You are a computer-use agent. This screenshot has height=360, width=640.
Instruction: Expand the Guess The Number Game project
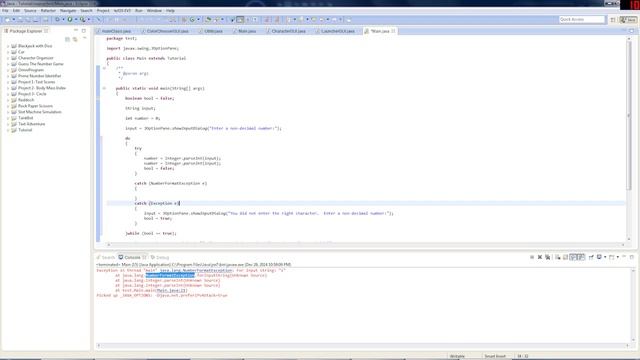coord(8,64)
